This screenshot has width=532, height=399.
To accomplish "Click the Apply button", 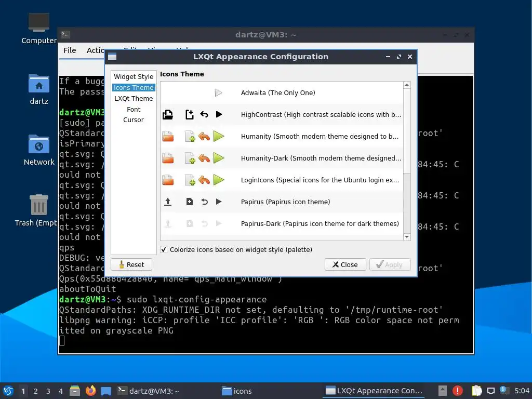I will coord(390,264).
